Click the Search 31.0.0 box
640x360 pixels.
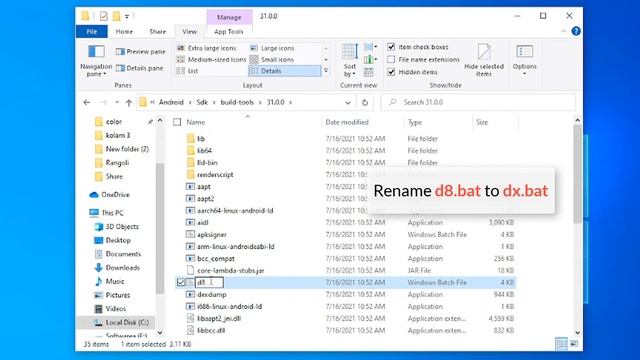[478, 102]
